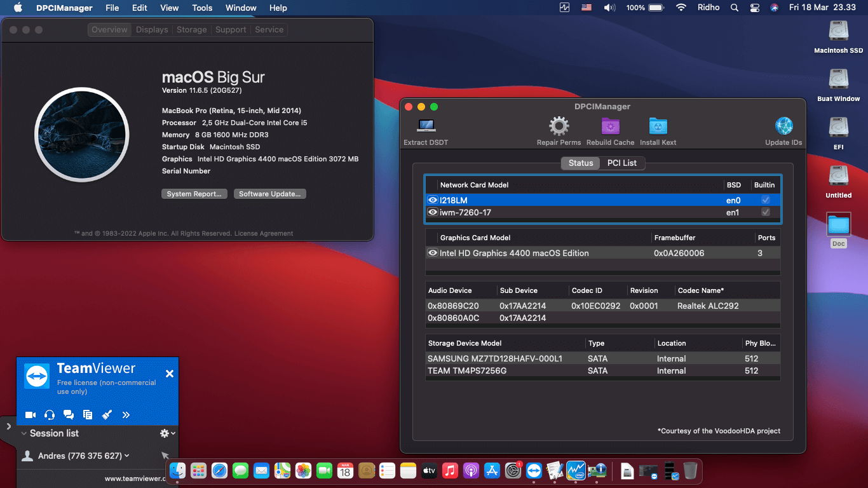The height and width of the screenshot is (488, 868).
Task: Click eye icon beside Intel HD Graphics 4400
Action: 433,253
